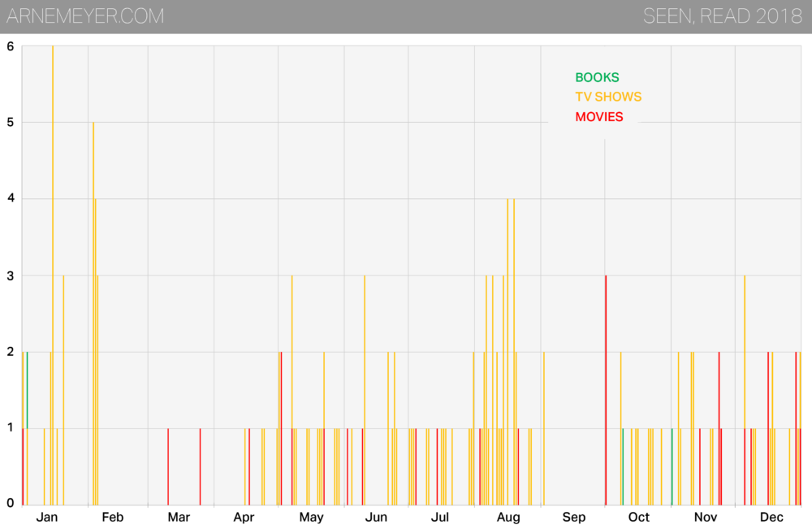
Task: Click the yellow bar reaching 5 in February
Action: (x=93, y=314)
